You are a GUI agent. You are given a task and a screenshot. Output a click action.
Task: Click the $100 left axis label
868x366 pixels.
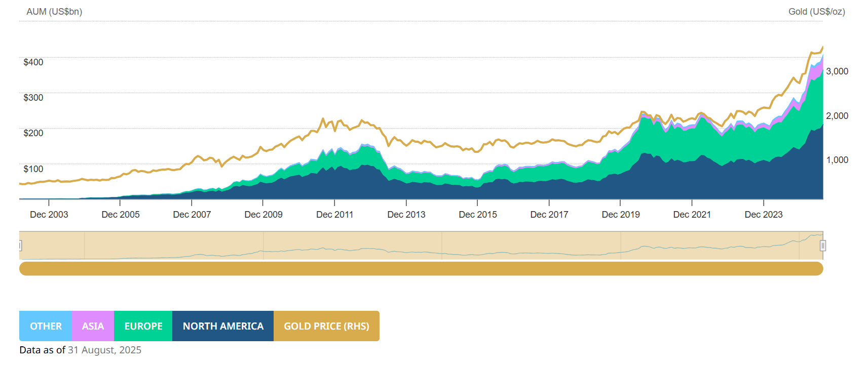pyautogui.click(x=33, y=169)
